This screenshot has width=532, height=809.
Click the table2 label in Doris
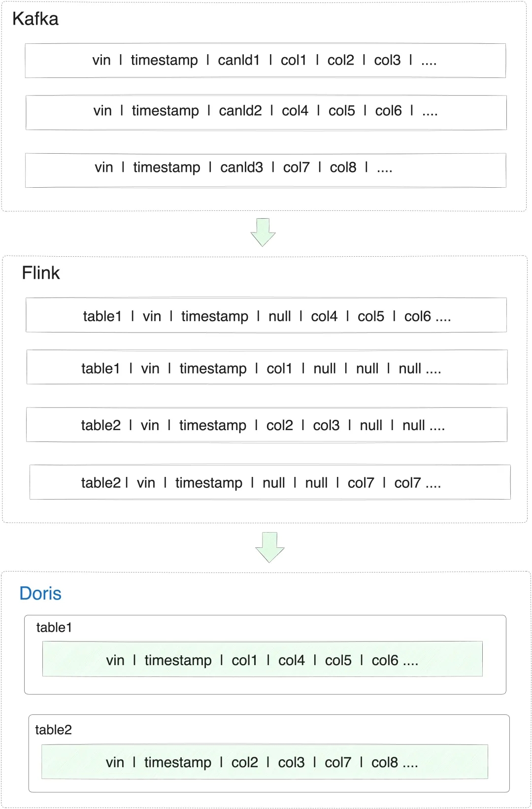54,730
